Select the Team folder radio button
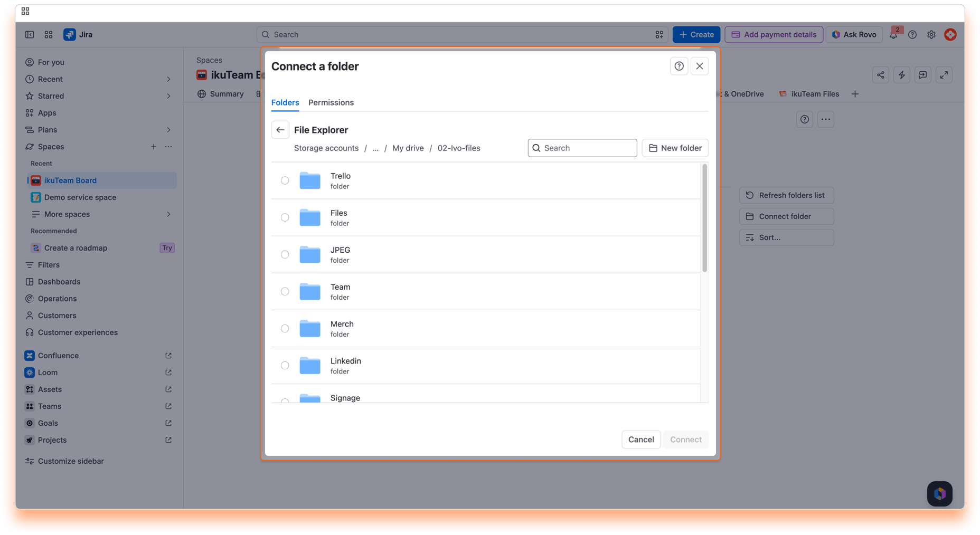Image resolution: width=980 pixels, height=535 pixels. [x=285, y=291]
